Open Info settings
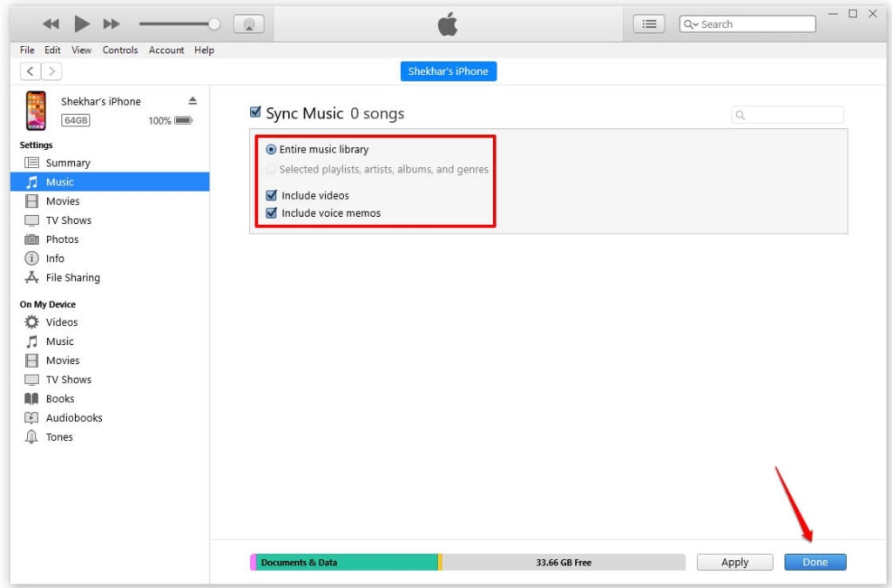This screenshot has height=588, width=892. pos(110,258)
